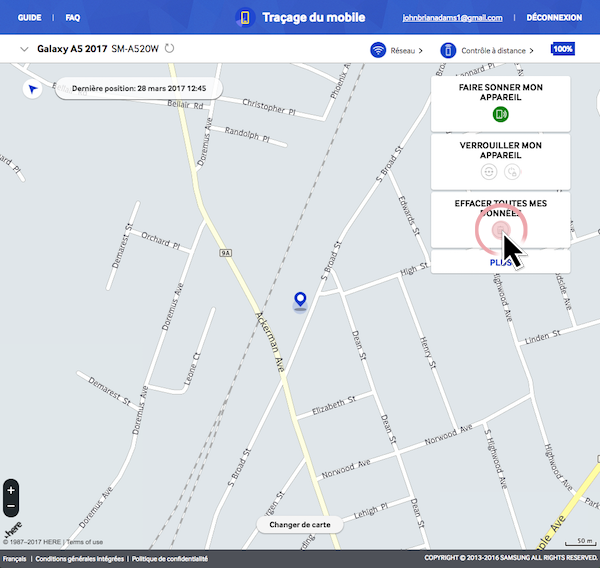Click the green ring device icon
This screenshot has width=600, height=568.
pos(501,114)
